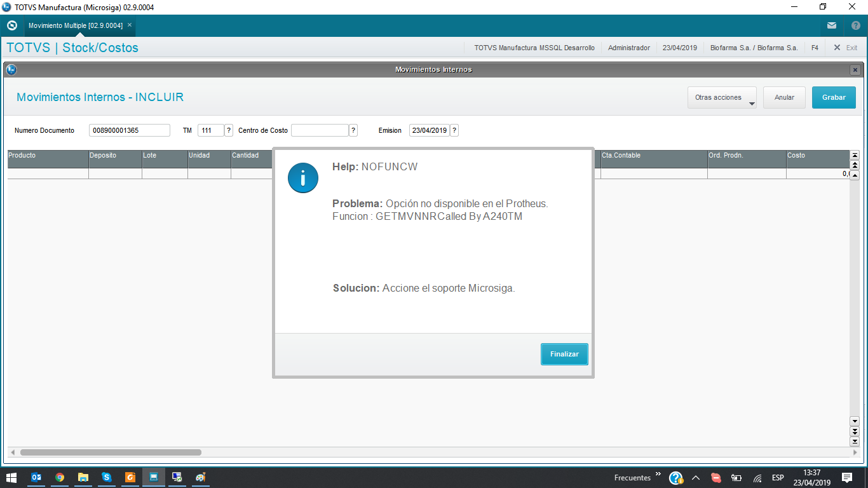
Task: Click the Cta.Contable column header
Action: click(654, 159)
